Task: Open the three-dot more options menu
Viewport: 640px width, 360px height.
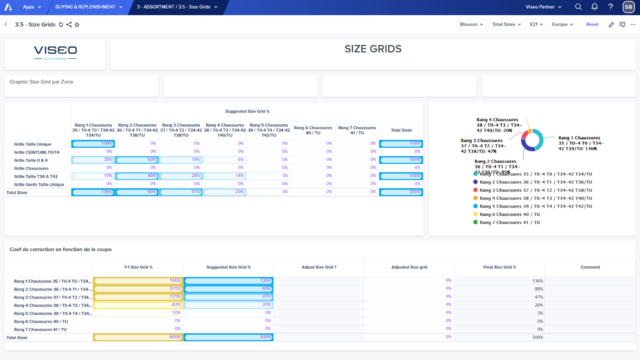Action: [x=633, y=24]
